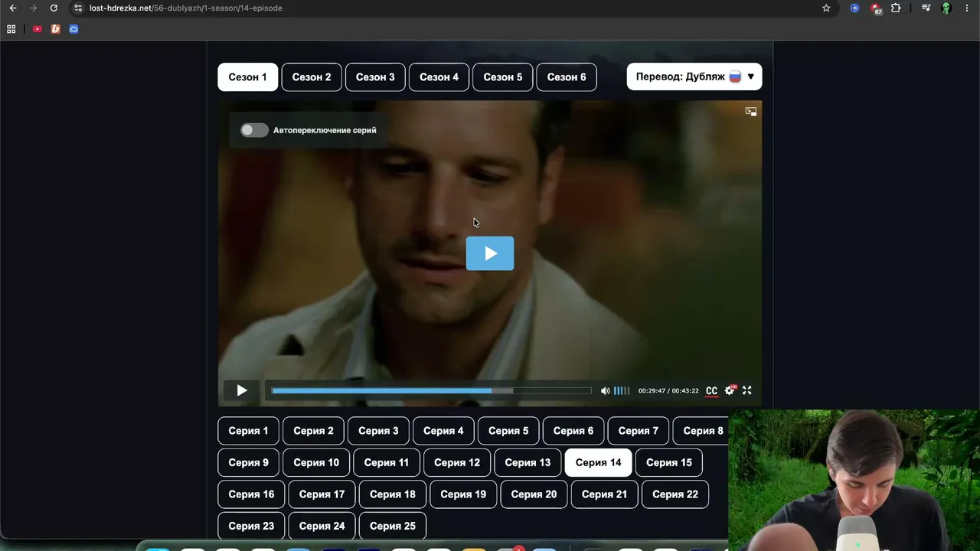Open the extension with red 67 badge
This screenshot has height=551, width=980.
tap(876, 8)
